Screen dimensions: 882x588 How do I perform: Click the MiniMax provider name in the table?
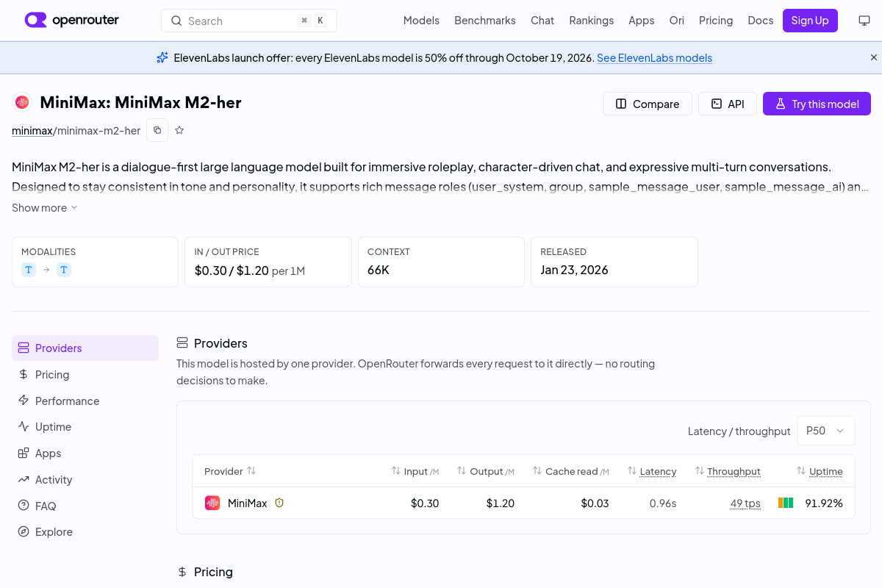(x=248, y=503)
